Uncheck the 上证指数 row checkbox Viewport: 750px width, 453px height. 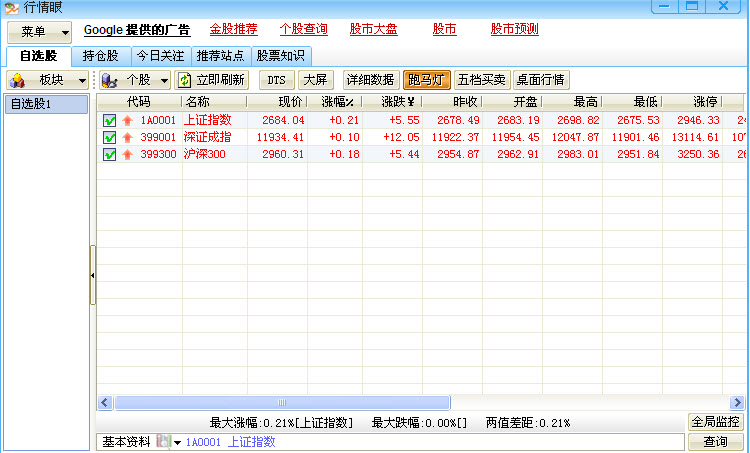110,121
